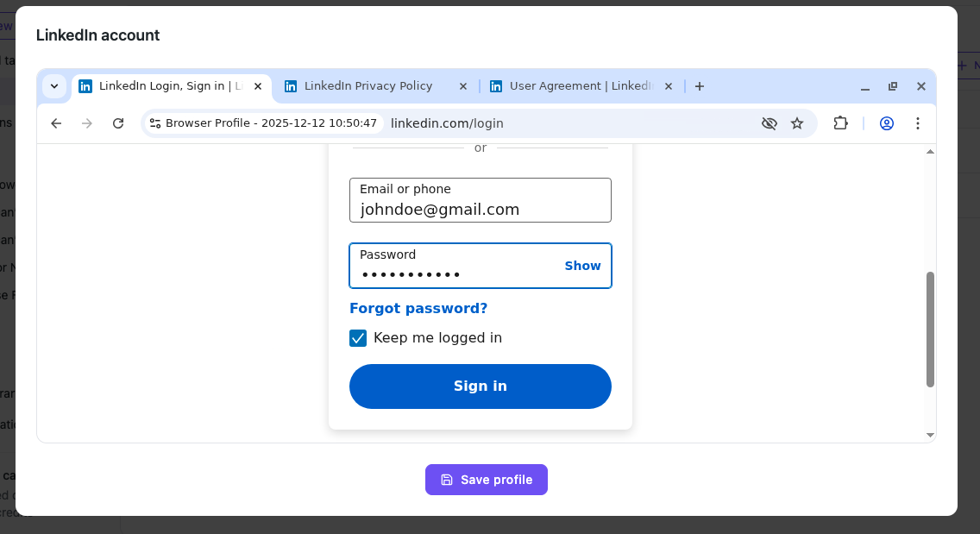980x534 pixels.
Task: Click the scrollbar down arrow
Action: (930, 435)
